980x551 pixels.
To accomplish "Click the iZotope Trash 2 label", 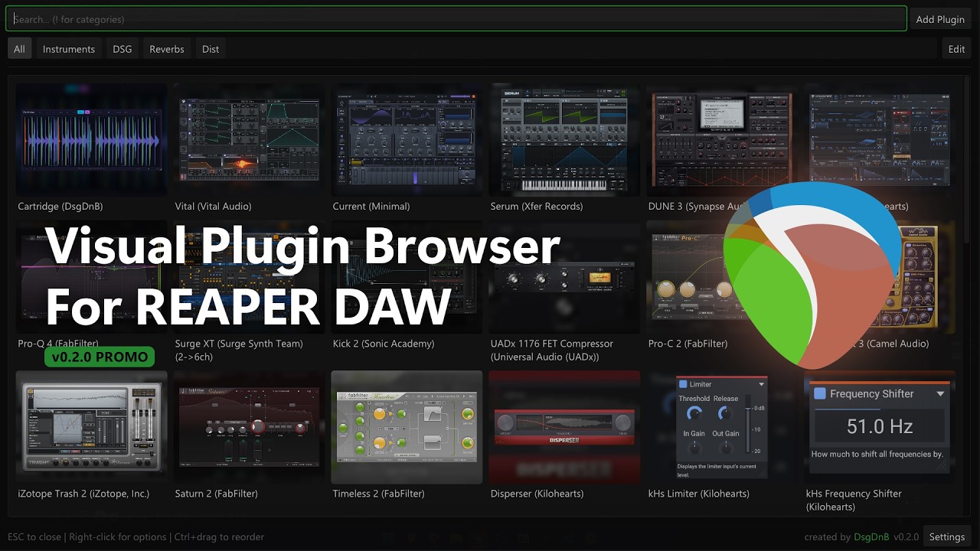I will tap(83, 494).
